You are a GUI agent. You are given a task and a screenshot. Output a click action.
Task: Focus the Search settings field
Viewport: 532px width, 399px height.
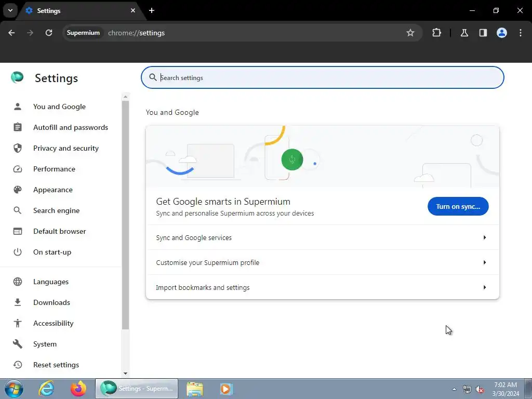tap(322, 77)
